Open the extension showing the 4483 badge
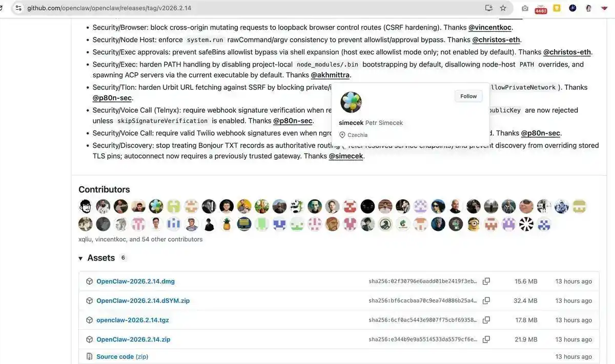Image resolution: width=615 pixels, height=364 pixels. [541, 9]
